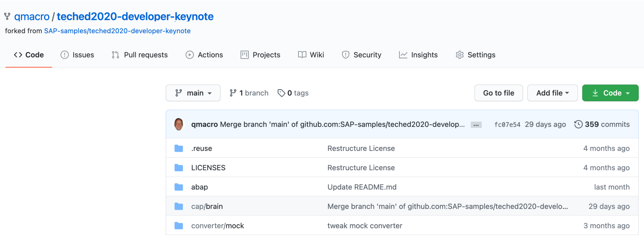Screen dimensions: 644x244
Task: Expand the commit message ellipsis button
Action: (476, 125)
